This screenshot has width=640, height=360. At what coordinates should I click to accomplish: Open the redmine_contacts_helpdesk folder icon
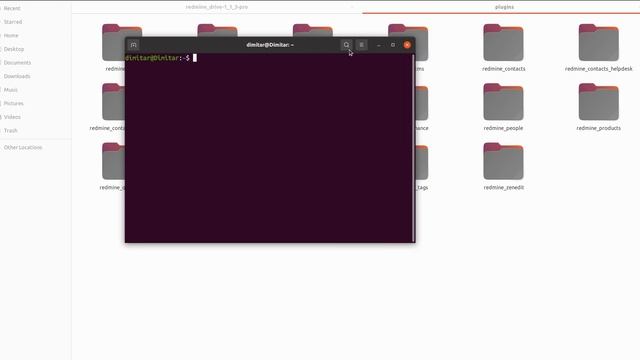(x=598, y=42)
